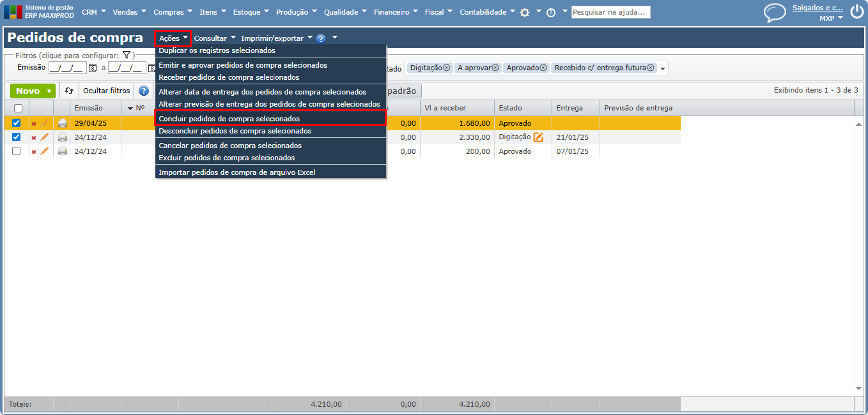The width and height of the screenshot is (868, 415).
Task: Select Excluir pedidos de compra selecionados
Action: (x=270, y=158)
